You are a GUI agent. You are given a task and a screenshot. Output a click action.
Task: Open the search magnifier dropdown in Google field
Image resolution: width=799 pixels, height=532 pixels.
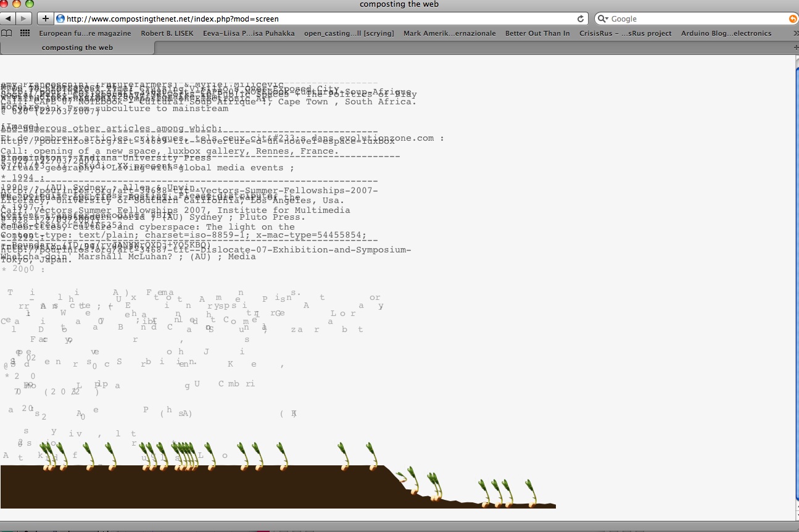[603, 19]
